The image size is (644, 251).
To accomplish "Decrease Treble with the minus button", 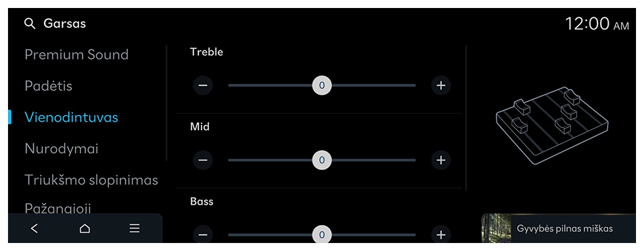I will (203, 85).
